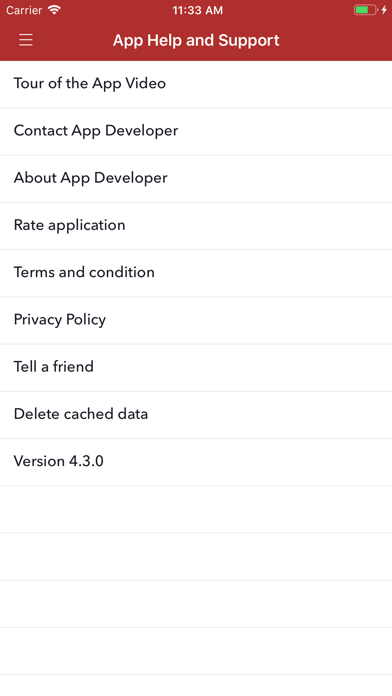Tap the empty white space right of Privacy Policy
Image resolution: width=392 pixels, height=696 pixels.
pyautogui.click(x=249, y=320)
